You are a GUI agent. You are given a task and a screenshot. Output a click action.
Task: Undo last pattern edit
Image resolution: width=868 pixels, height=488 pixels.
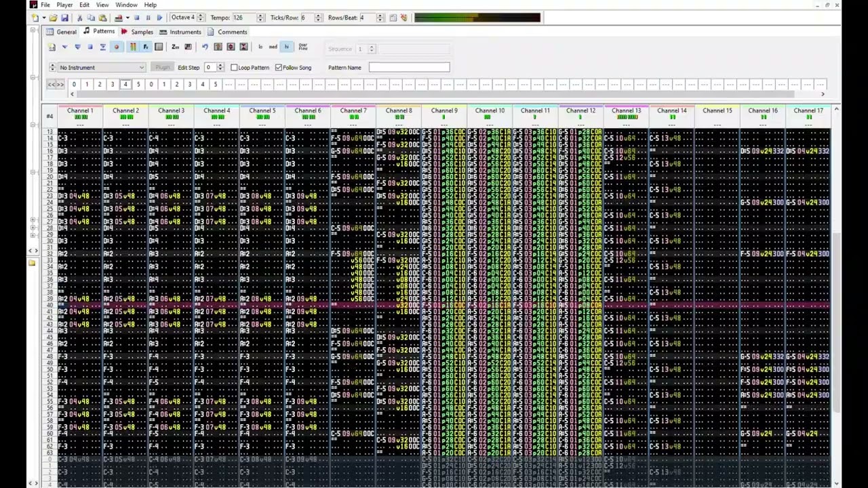click(205, 47)
